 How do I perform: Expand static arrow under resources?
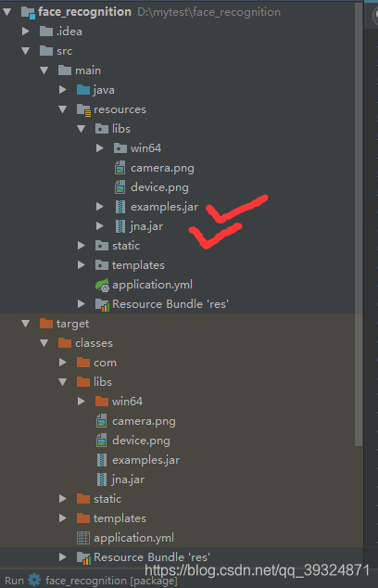[x=82, y=245]
